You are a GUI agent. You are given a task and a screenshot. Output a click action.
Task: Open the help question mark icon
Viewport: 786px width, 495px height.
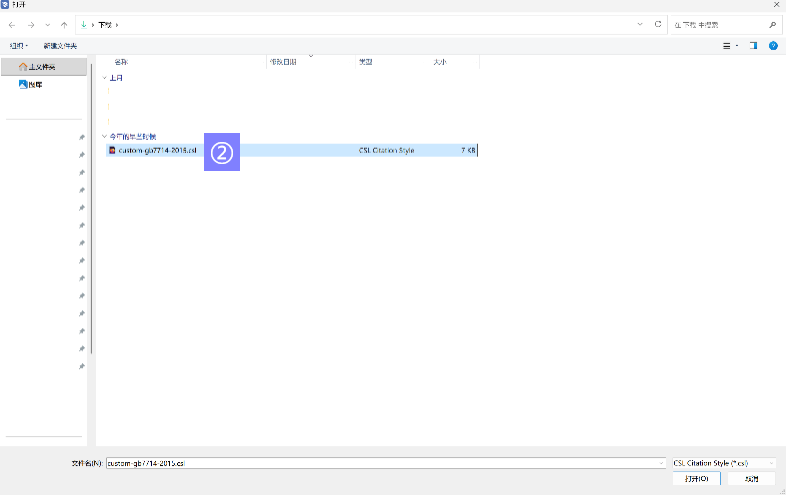click(773, 46)
